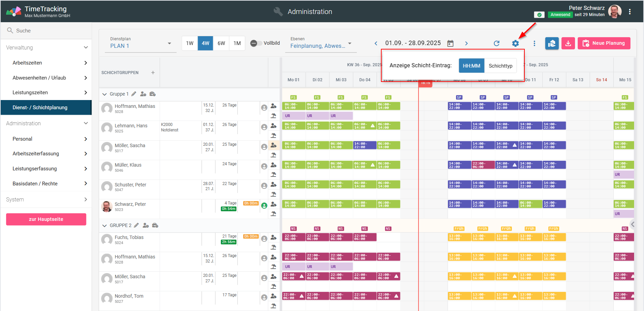This screenshot has width=644, height=311.
Task: Click the blue publish plan icon button
Action: click(x=551, y=43)
